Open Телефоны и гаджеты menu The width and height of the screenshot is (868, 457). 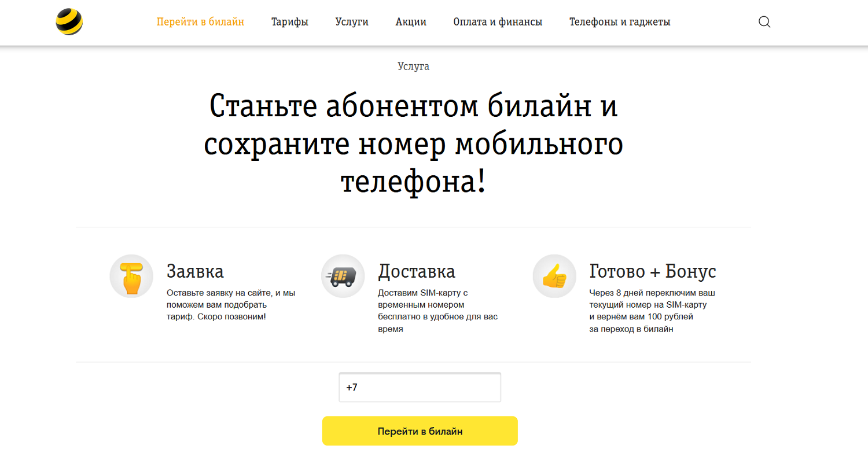pos(620,22)
